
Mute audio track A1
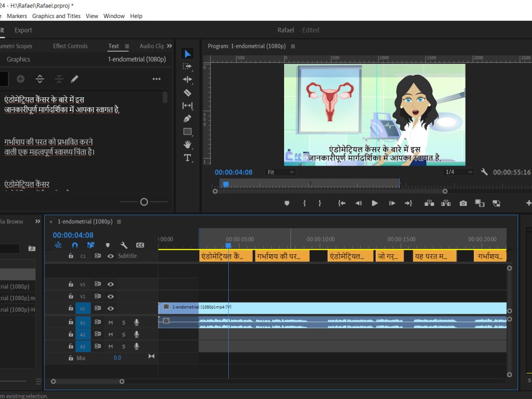pyautogui.click(x=111, y=322)
